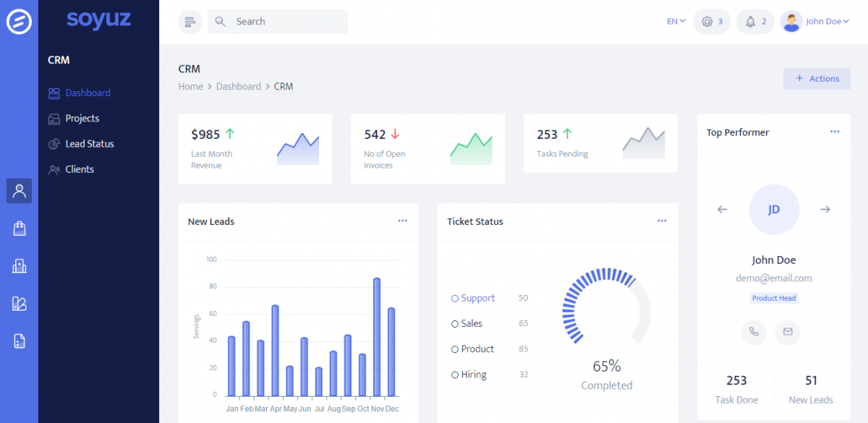Click the email envelope icon under John Doe

(788, 332)
